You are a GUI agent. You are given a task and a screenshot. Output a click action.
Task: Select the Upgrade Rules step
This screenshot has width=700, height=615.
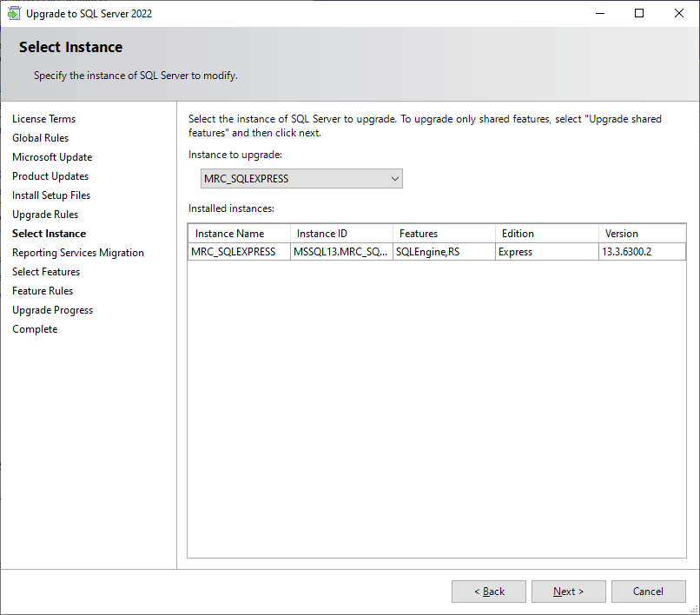click(x=45, y=215)
